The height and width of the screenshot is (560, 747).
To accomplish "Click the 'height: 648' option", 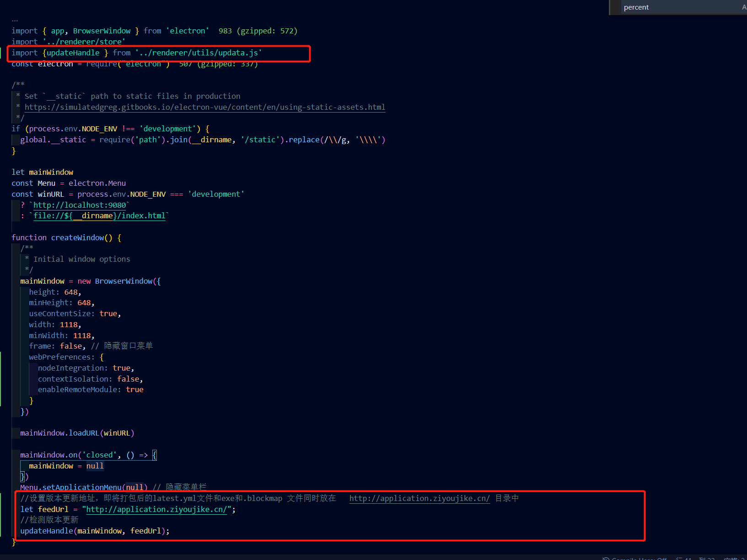I will (x=54, y=292).
